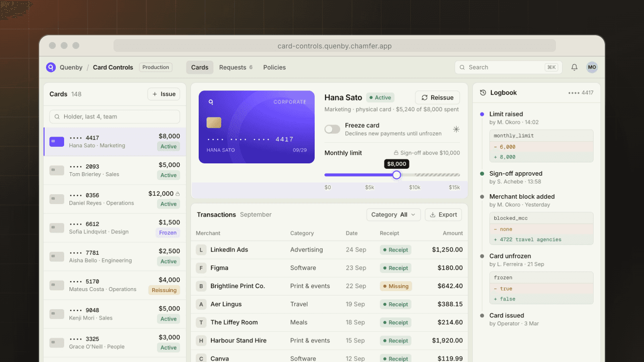Open the notifications bell

coord(575,68)
